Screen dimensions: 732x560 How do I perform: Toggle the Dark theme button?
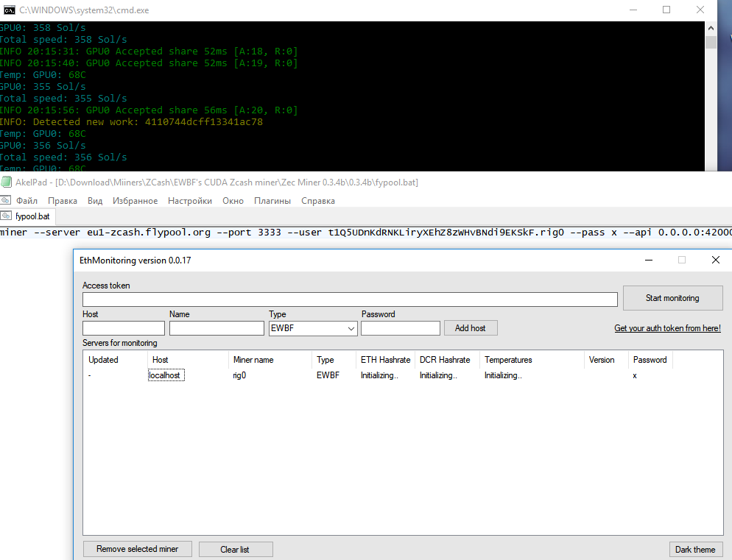tap(695, 549)
